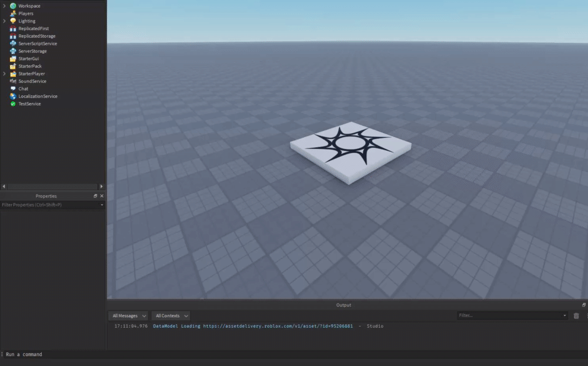Click the Lighting bulb icon
Viewport: 588px width, 366px height.
coord(13,21)
